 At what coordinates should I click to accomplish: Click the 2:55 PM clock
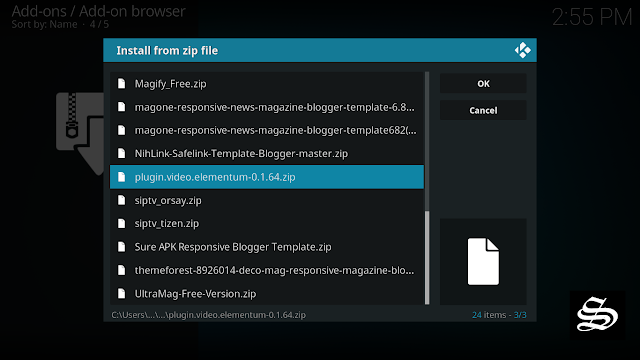[592, 17]
